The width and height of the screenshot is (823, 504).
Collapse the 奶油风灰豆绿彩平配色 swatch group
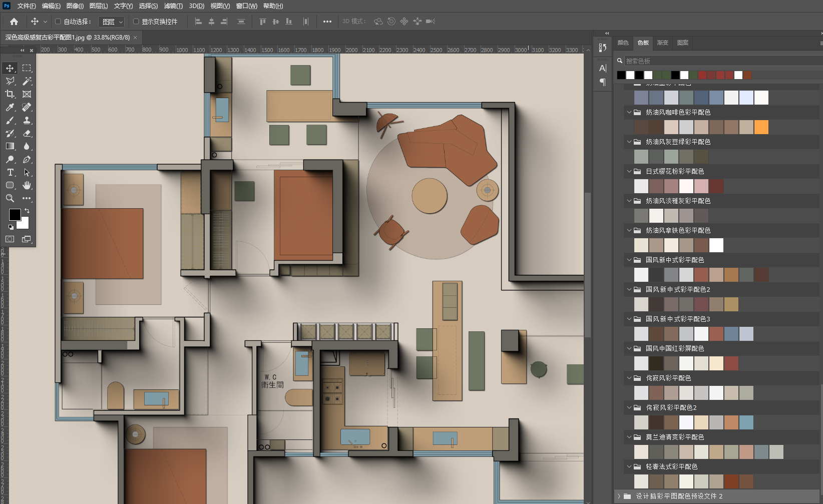629,142
